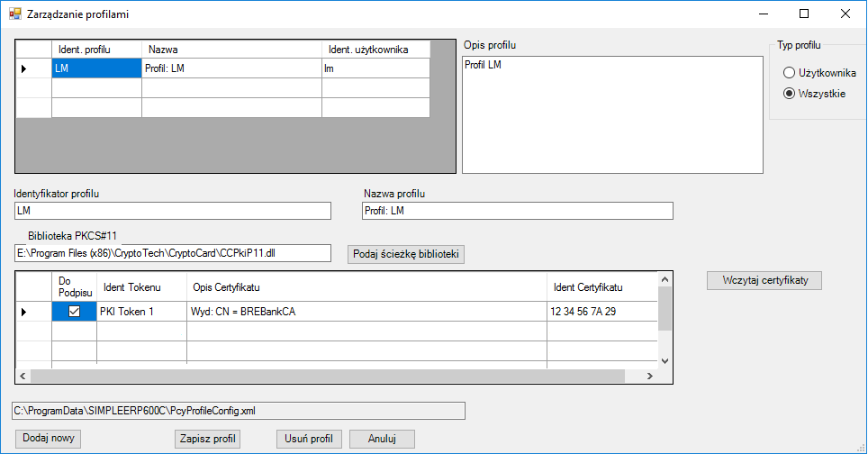This screenshot has height=454, width=868.
Task: Close the Zarządzanie profilami window
Action: (845, 14)
